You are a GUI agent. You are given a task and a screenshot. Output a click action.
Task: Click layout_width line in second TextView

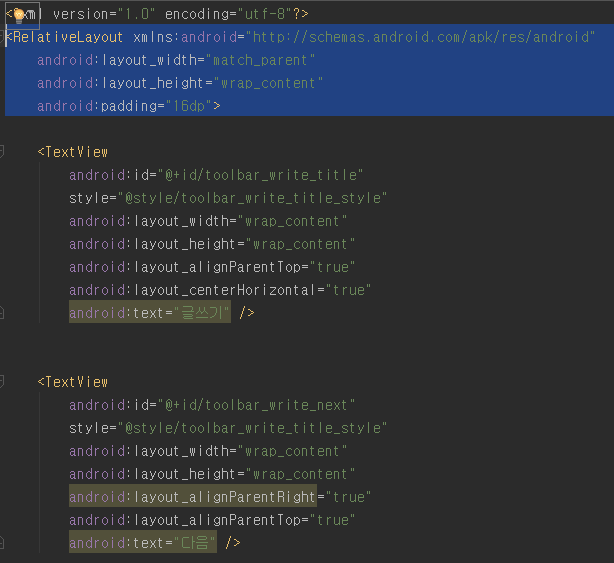208,451
